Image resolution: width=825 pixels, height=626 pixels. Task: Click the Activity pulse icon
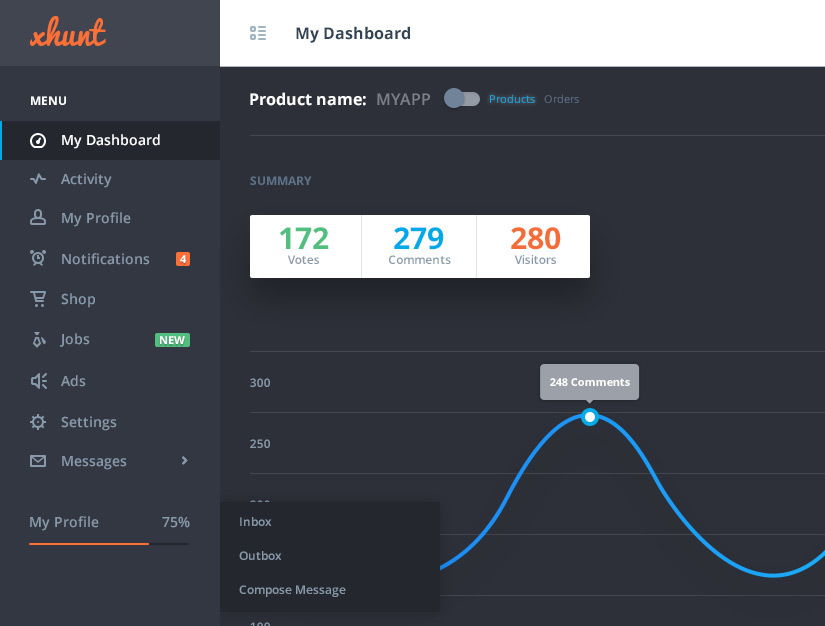38,179
